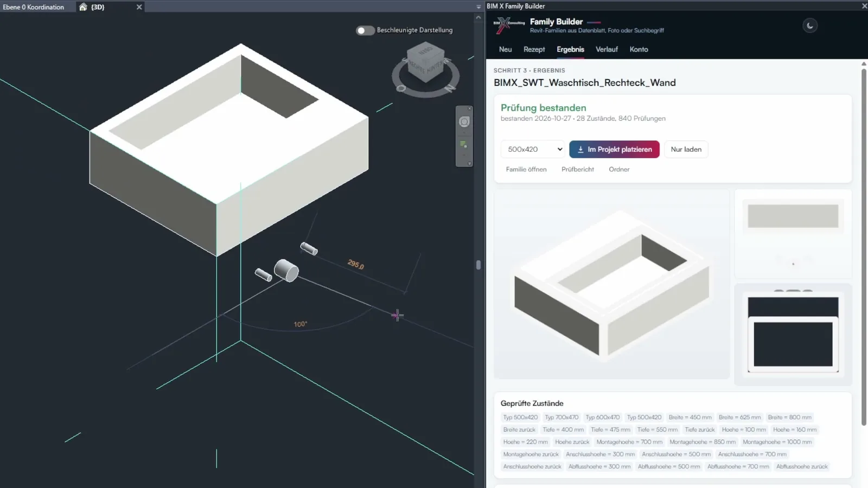
Task: Click the ViewCube top face (OBEN)
Action: click(x=425, y=51)
